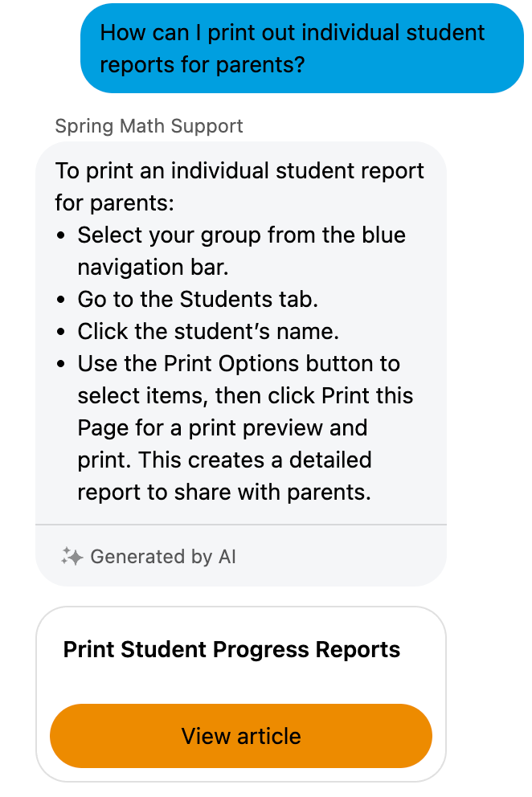532x797 pixels.
Task: Click the View article button
Action: point(241,736)
